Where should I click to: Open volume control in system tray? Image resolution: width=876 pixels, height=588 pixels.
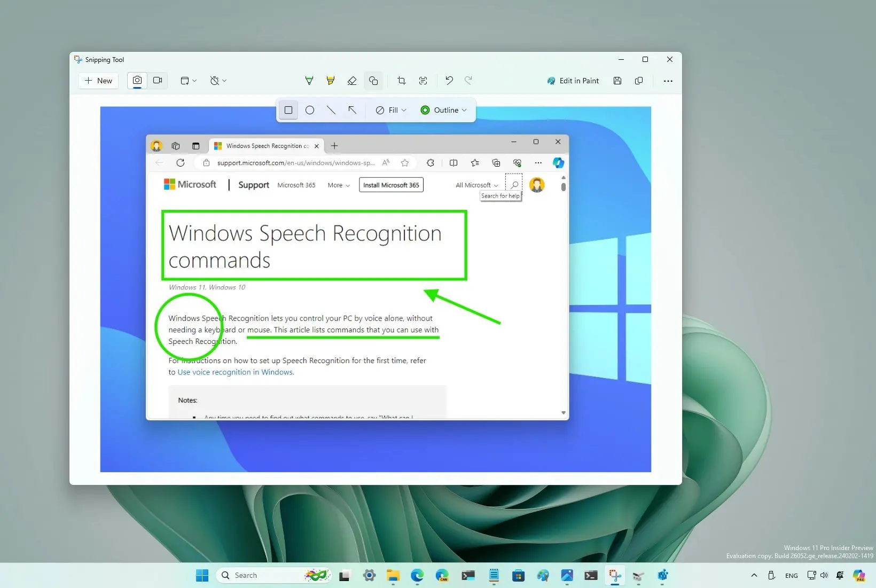pyautogui.click(x=824, y=575)
